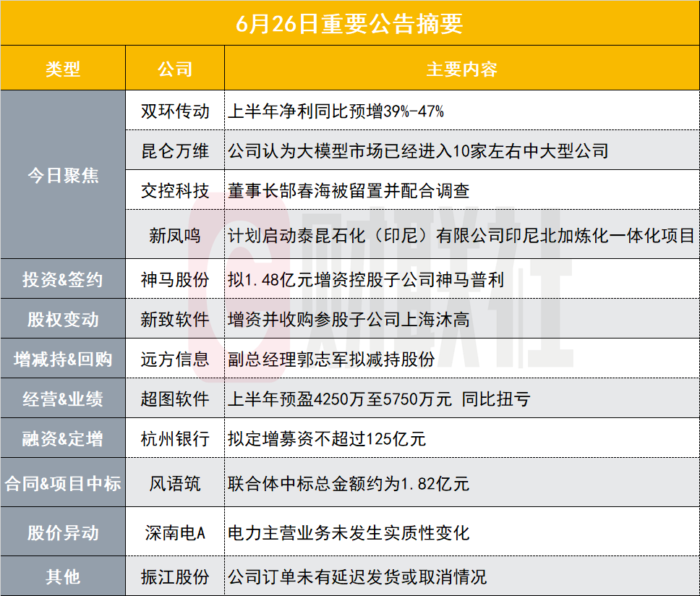Click the 今日聚焦 category cell
The width and height of the screenshot is (700, 596).
pos(63,175)
